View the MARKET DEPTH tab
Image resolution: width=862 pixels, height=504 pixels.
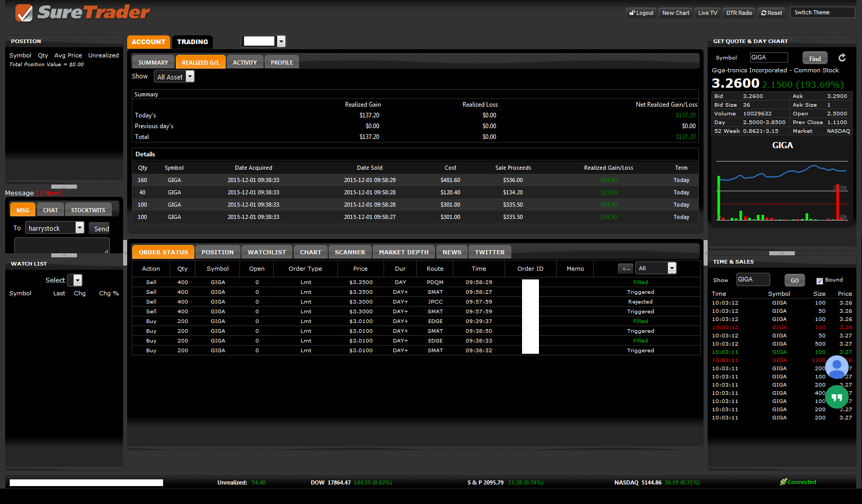pos(404,252)
